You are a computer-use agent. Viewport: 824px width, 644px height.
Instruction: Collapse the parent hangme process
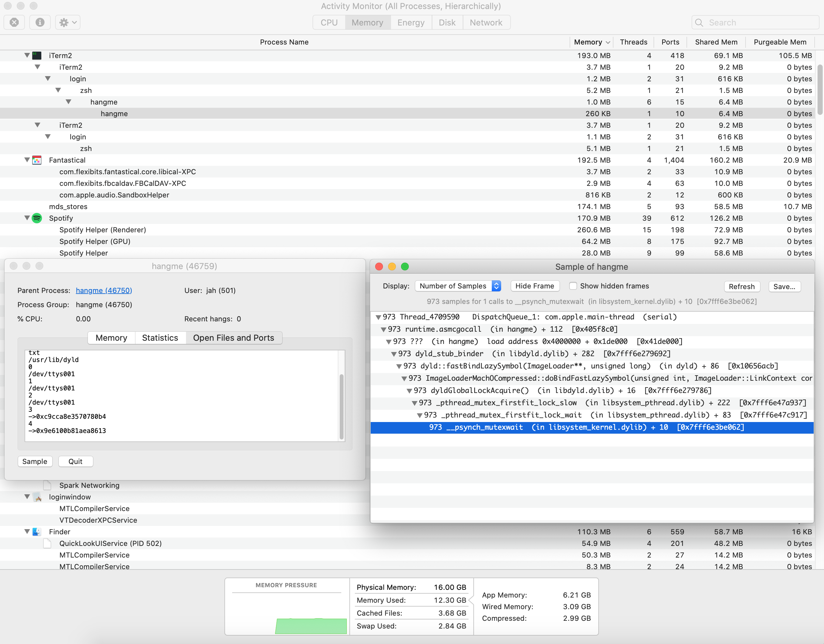click(x=68, y=102)
